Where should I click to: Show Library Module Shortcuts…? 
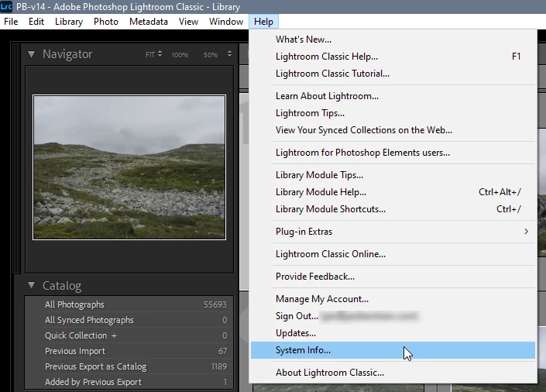coord(393,209)
